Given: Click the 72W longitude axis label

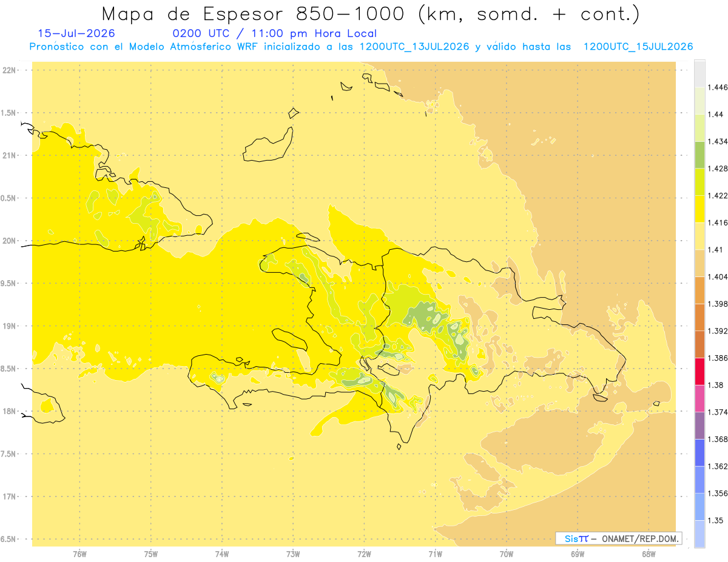Looking at the screenshot, I should click(x=364, y=554).
